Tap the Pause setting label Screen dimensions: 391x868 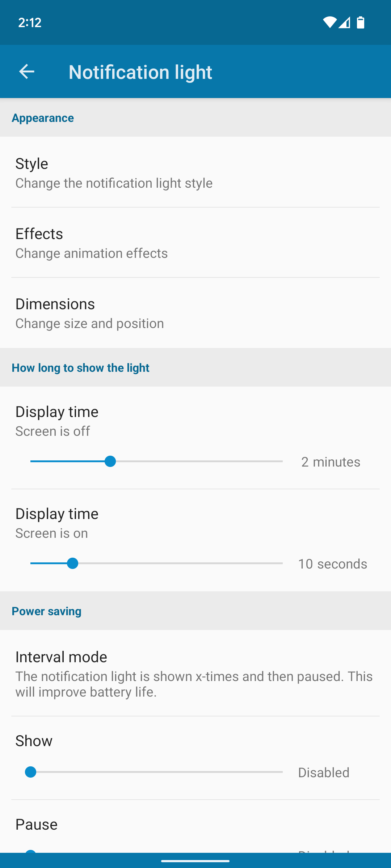click(x=36, y=825)
